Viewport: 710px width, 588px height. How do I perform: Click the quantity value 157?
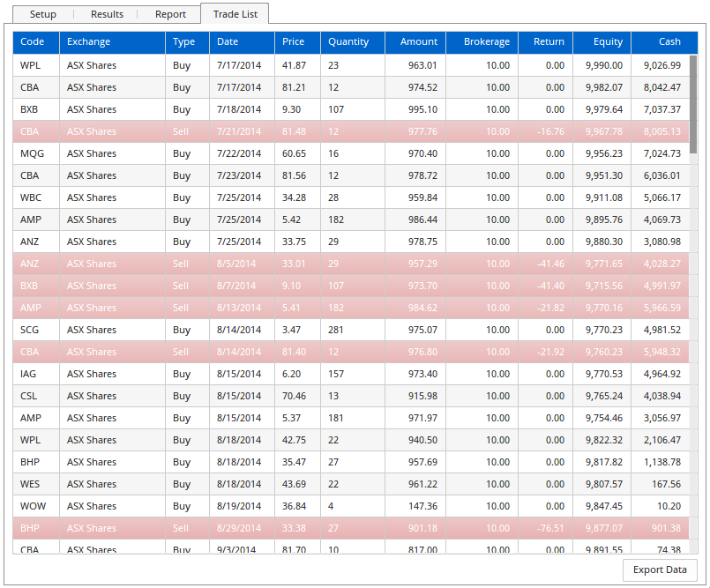(336, 374)
